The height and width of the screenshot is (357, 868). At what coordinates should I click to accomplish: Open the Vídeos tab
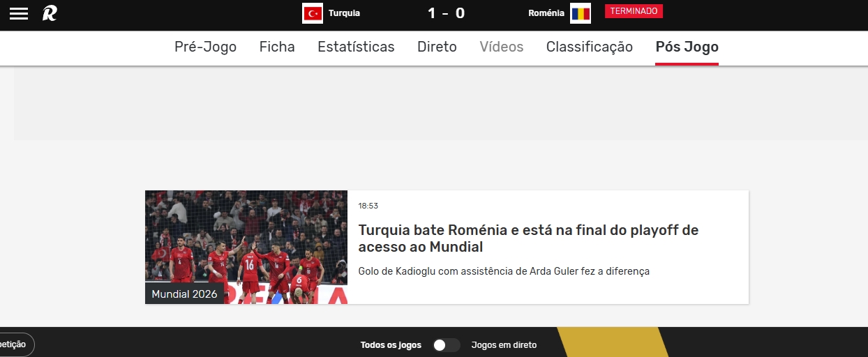click(501, 47)
